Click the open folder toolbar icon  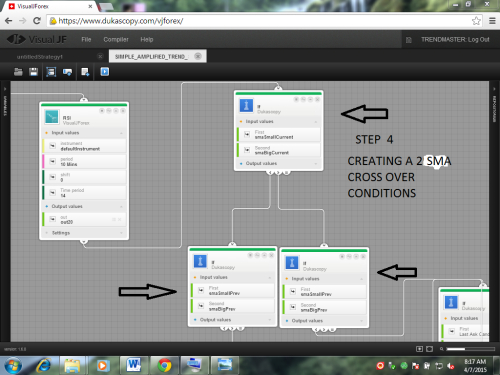point(18,72)
